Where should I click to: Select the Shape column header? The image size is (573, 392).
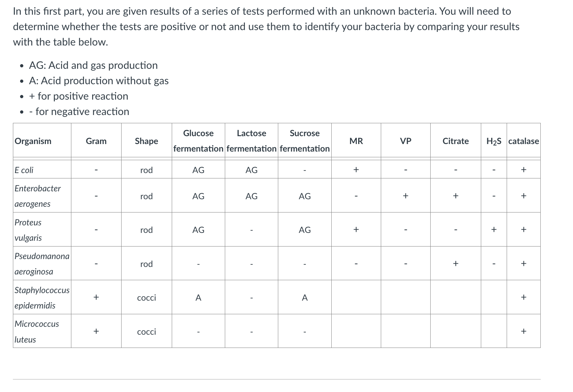coord(146,141)
